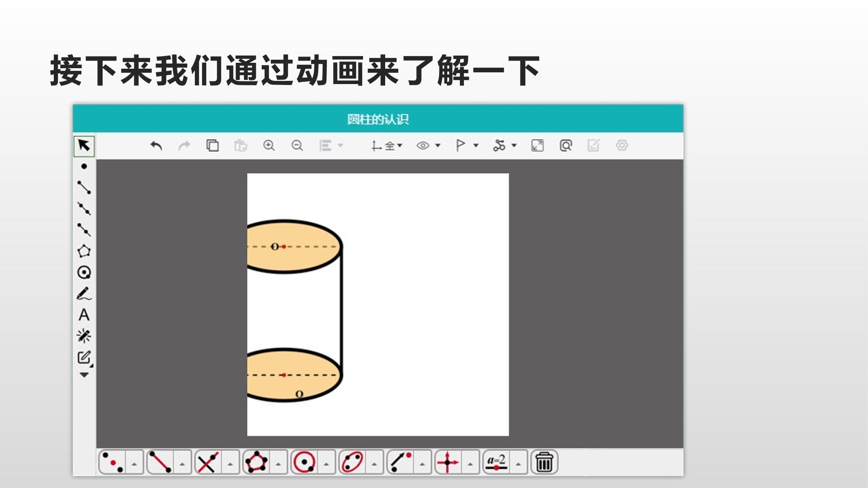Select the arrow pointer tool

pyautogui.click(x=84, y=145)
